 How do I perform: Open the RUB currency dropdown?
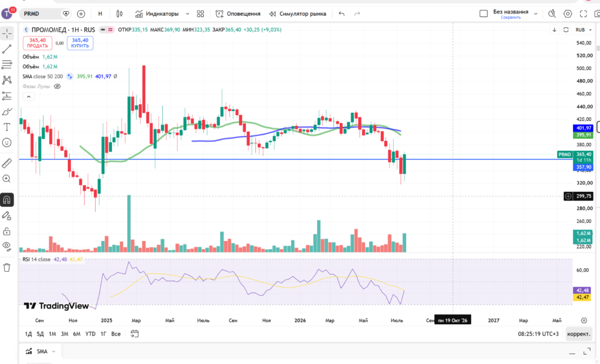584,30
